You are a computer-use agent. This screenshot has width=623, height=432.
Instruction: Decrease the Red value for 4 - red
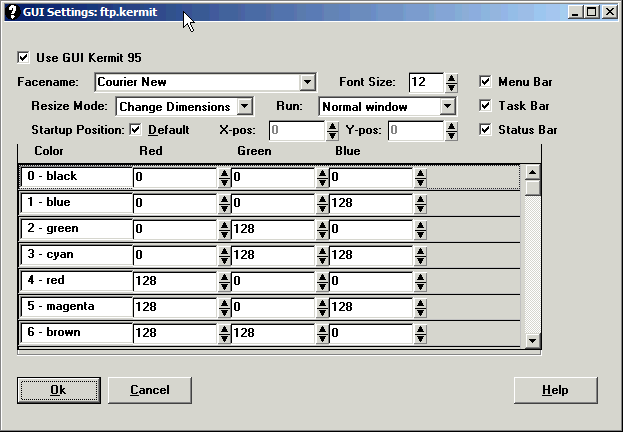223,285
